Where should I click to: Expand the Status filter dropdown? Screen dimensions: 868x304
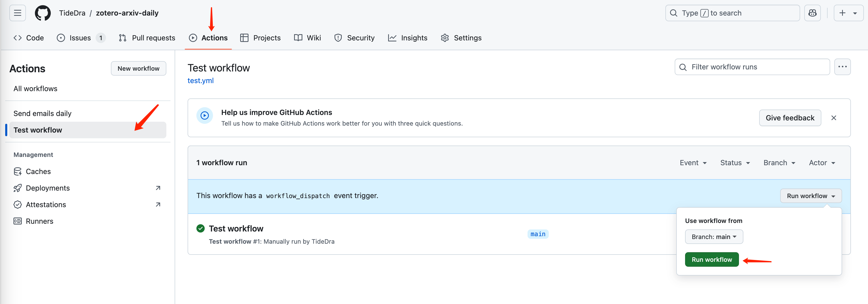coord(735,163)
